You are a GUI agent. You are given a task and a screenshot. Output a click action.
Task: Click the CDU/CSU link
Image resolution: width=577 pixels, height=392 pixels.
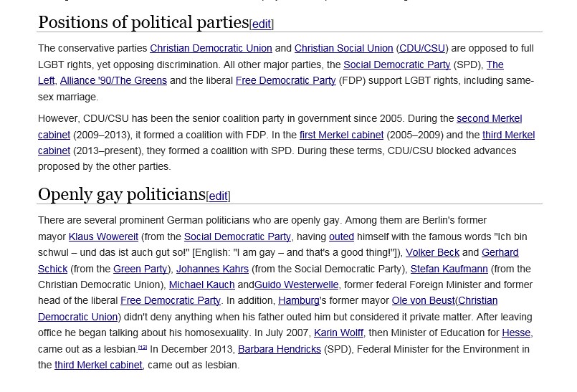click(x=421, y=48)
